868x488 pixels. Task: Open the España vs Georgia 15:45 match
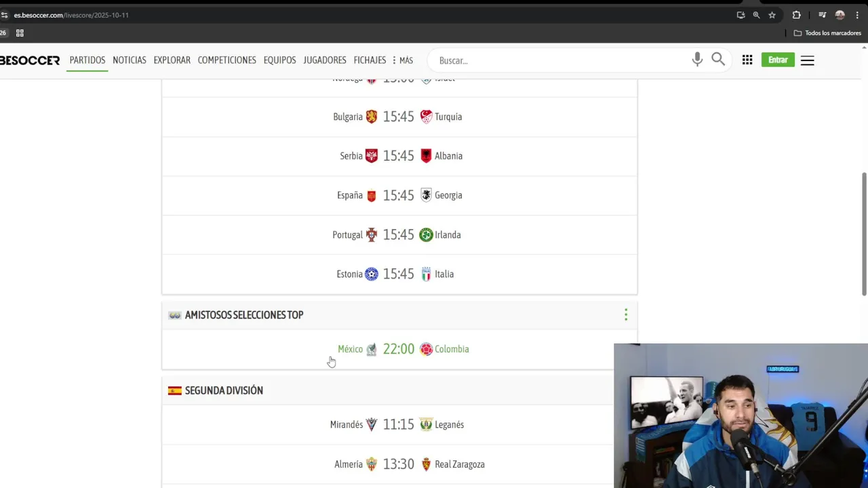(399, 195)
